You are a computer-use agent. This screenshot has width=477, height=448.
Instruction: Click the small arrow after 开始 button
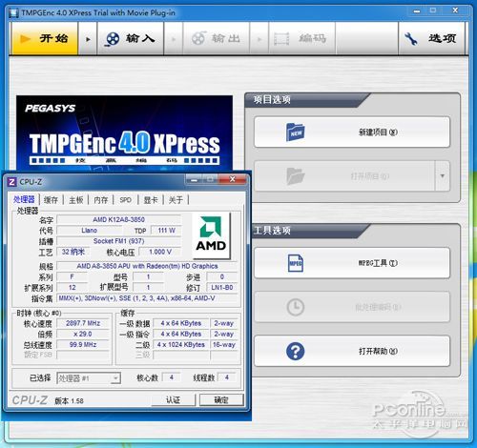coord(88,39)
